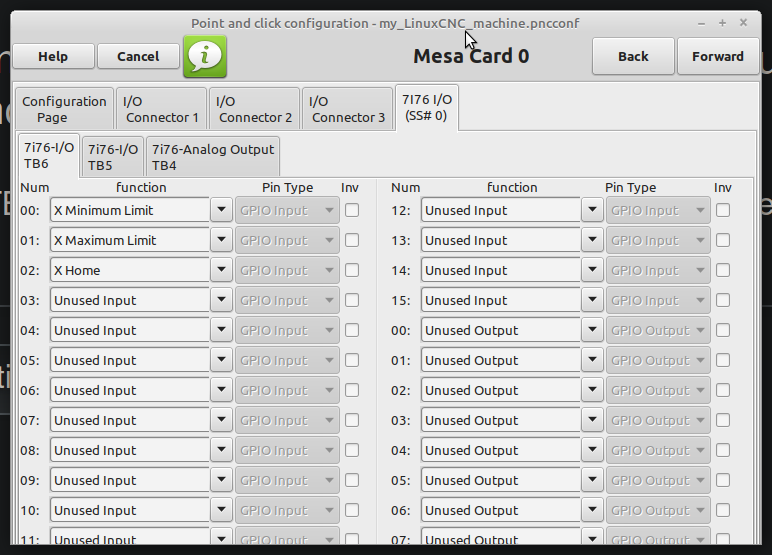Click the window maximize plus icon
Viewport: 772px width, 555px height.
(x=722, y=23)
